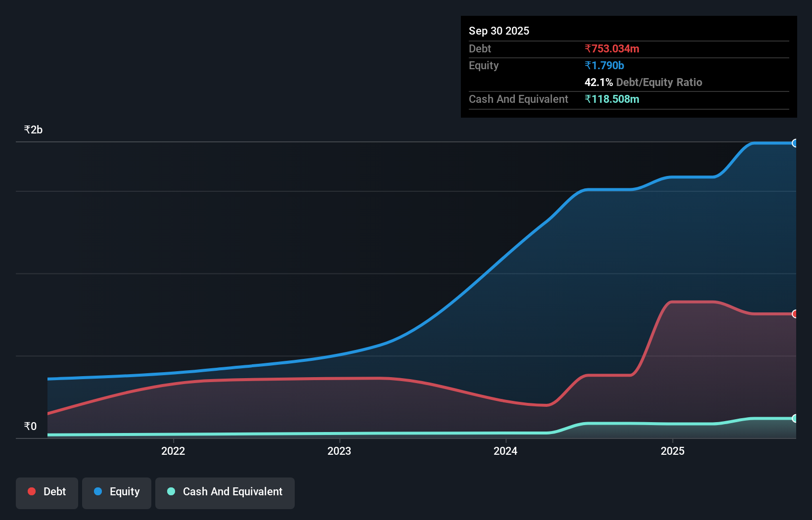812x520 pixels.
Task: Click the blue Equity legend dot
Action: 97,491
